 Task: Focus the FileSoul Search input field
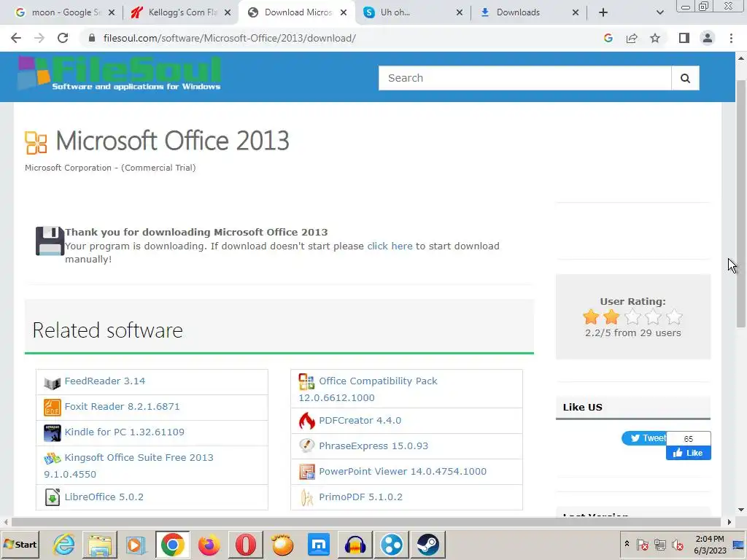[x=525, y=78]
